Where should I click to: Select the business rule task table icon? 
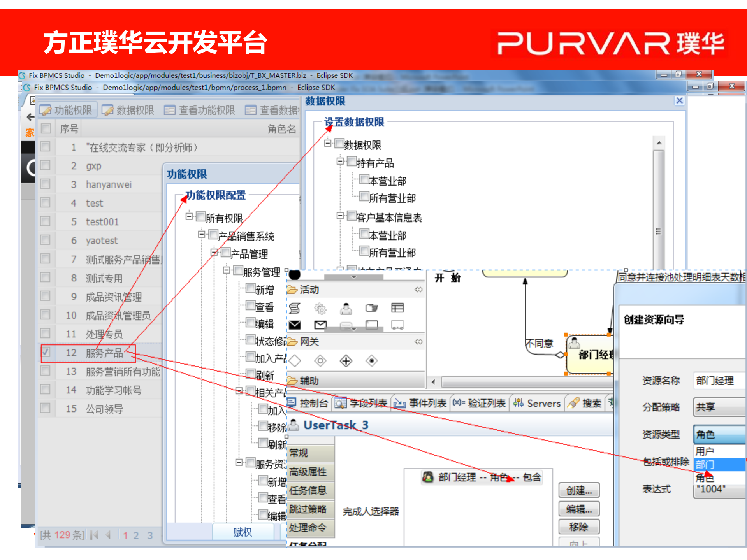[398, 309]
